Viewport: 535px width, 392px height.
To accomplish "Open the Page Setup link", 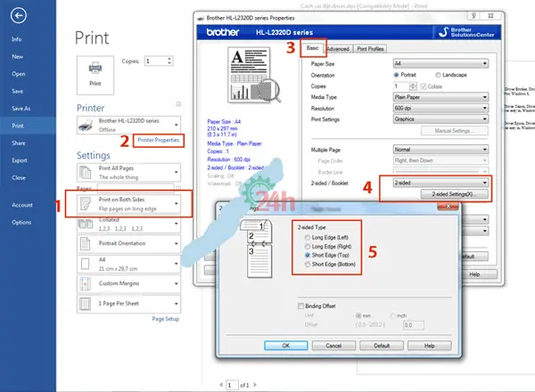I will tap(166, 319).
